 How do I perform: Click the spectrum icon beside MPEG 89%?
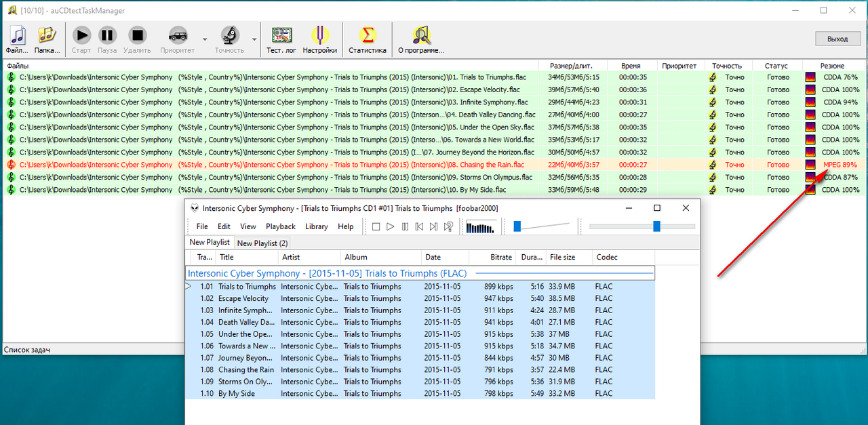[810, 165]
